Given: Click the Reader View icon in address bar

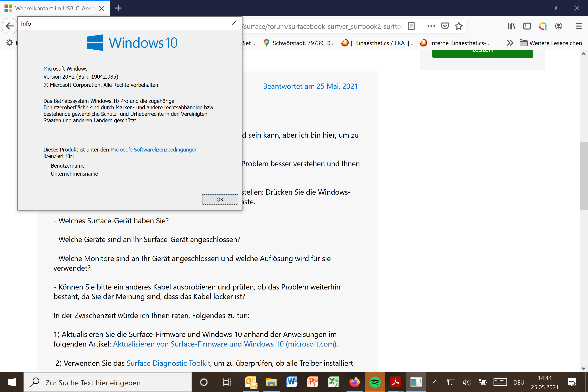Looking at the screenshot, I should click(x=411, y=26).
